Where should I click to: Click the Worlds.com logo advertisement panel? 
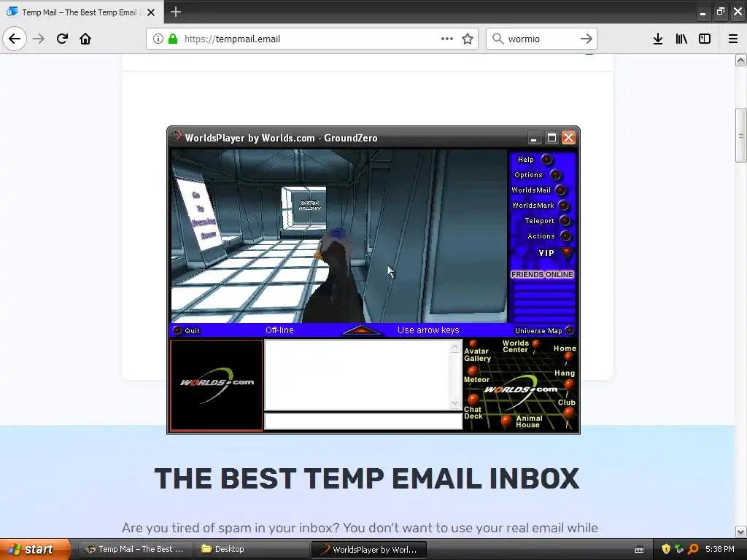(x=216, y=385)
